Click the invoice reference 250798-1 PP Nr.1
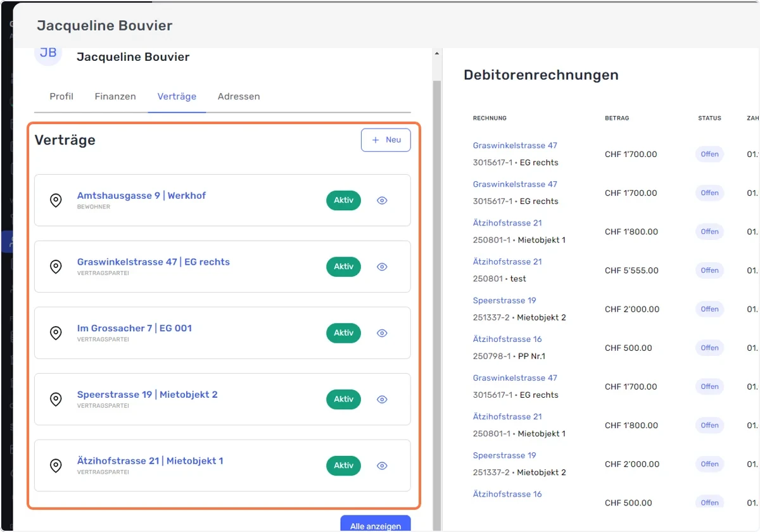 pyautogui.click(x=509, y=356)
